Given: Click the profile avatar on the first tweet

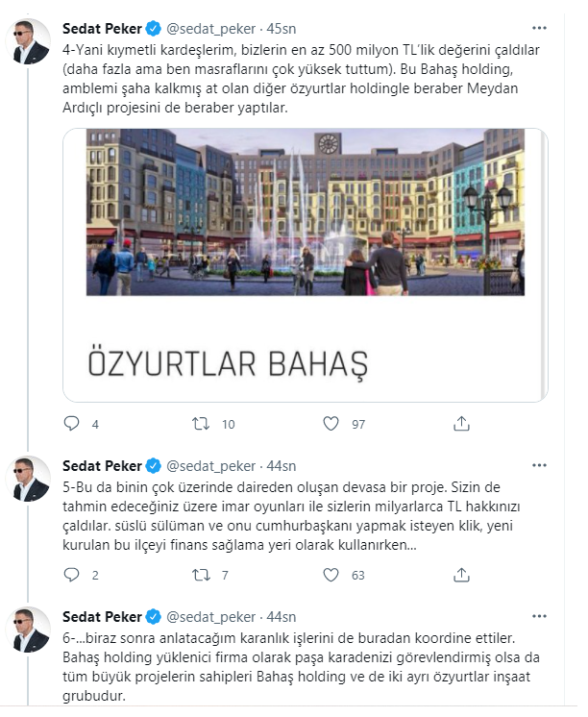Looking at the screenshot, I should click(x=28, y=41).
